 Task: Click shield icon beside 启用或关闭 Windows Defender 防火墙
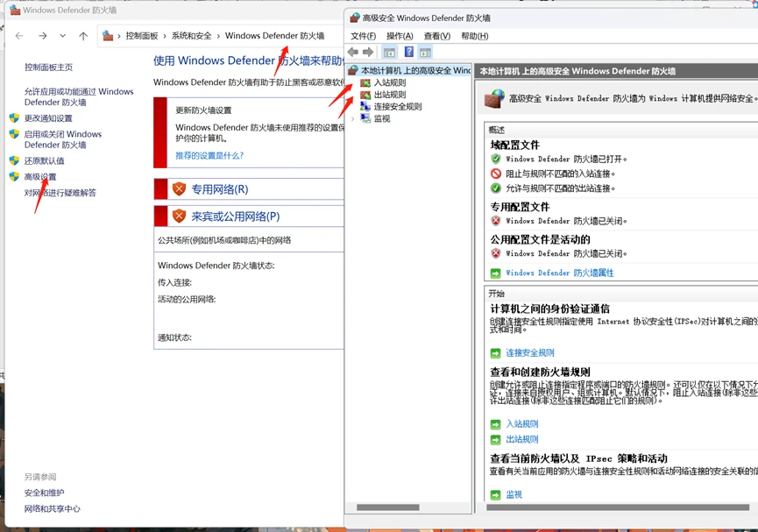[x=14, y=134]
